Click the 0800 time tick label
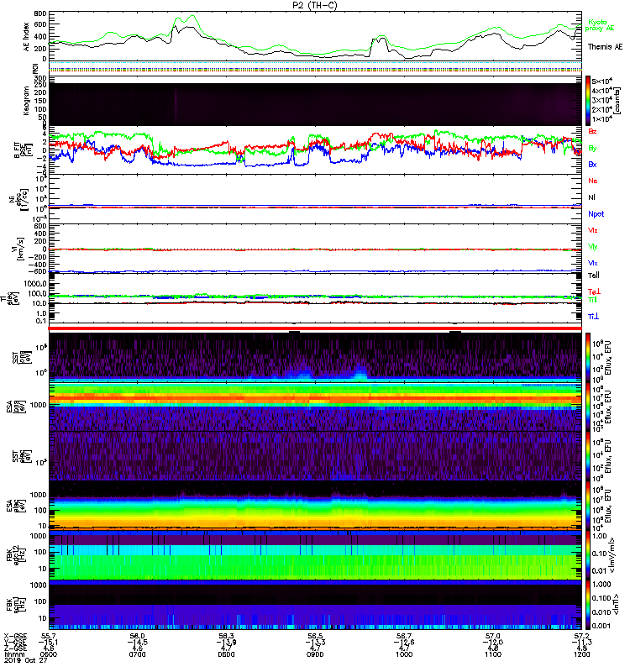 [x=226, y=654]
